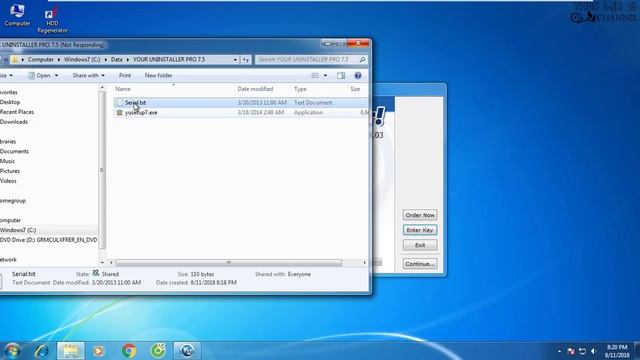640x360 pixels.
Task: Open the Windows Start menu
Action: point(12,351)
